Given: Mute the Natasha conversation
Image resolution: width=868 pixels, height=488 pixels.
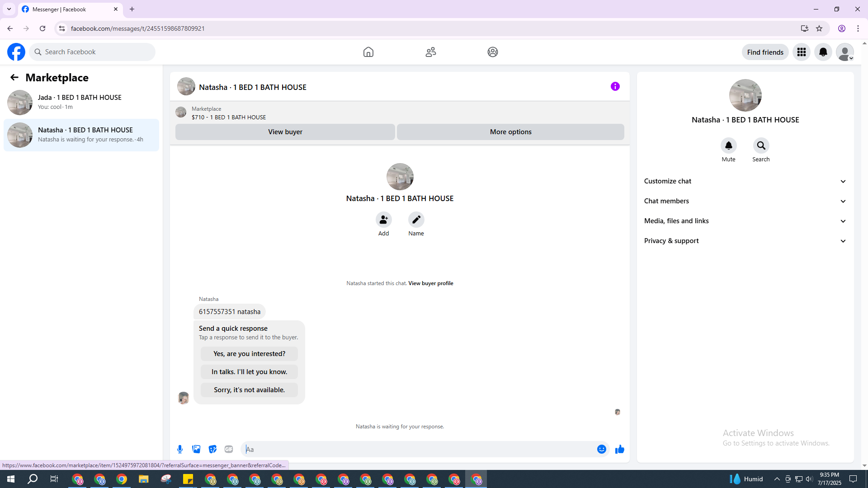Looking at the screenshot, I should click(728, 145).
